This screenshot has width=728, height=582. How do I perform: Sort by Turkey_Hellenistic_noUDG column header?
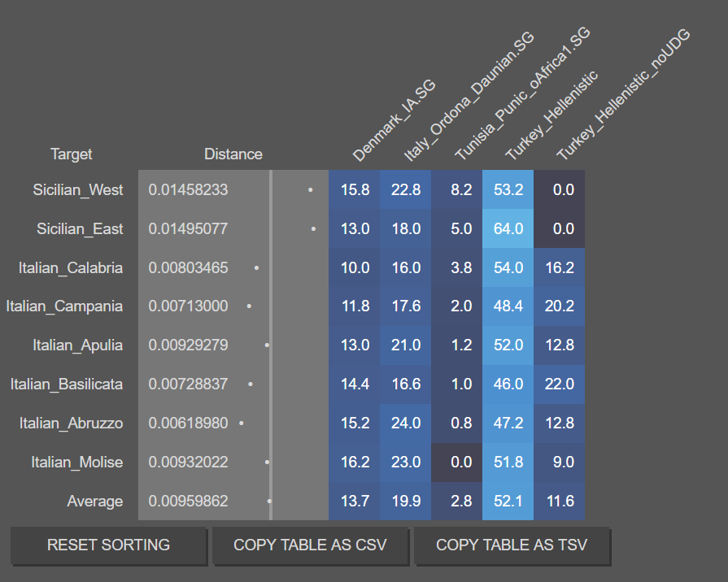[x=623, y=94]
